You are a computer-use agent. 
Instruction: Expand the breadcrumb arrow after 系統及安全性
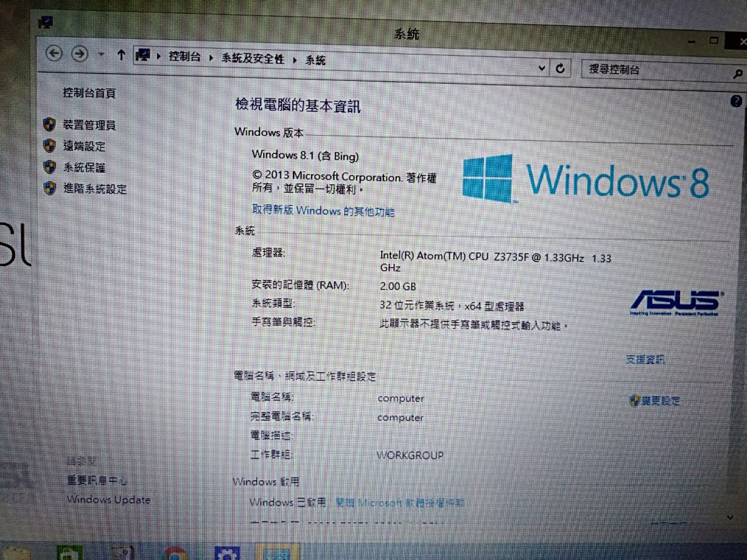coord(295,60)
